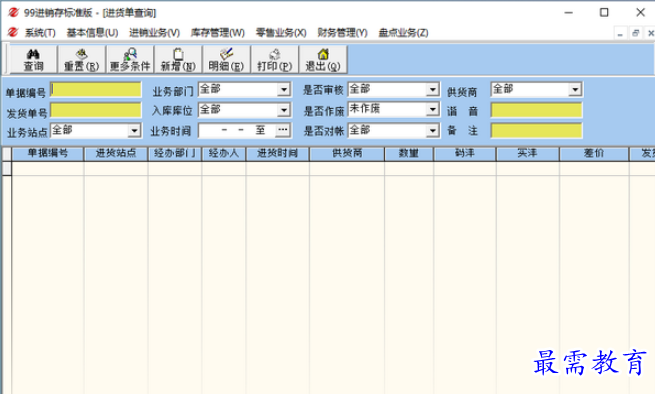Open the 库存管理(W) menu
The image size is (655, 394).
pyautogui.click(x=217, y=33)
